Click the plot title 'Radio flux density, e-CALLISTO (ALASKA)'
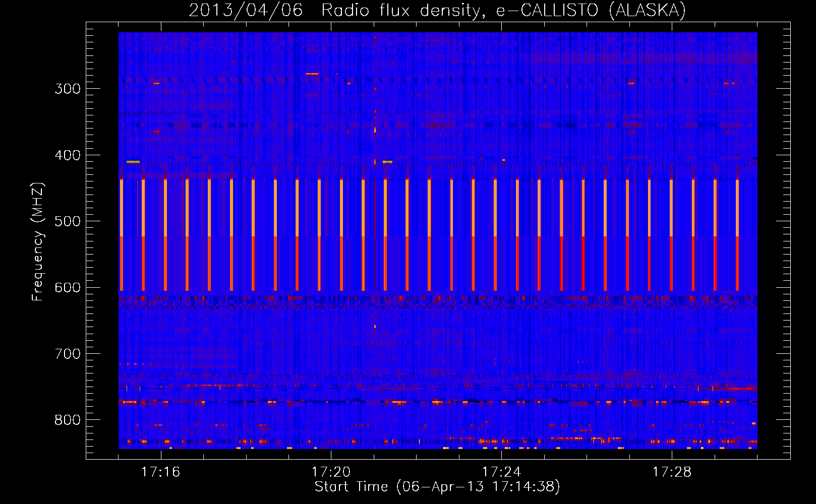The image size is (816, 504). (x=503, y=10)
